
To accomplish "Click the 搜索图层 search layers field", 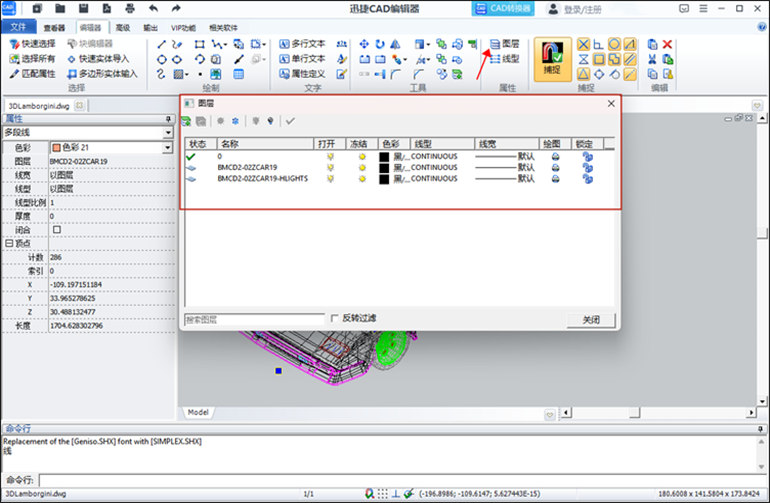I will (x=254, y=320).
